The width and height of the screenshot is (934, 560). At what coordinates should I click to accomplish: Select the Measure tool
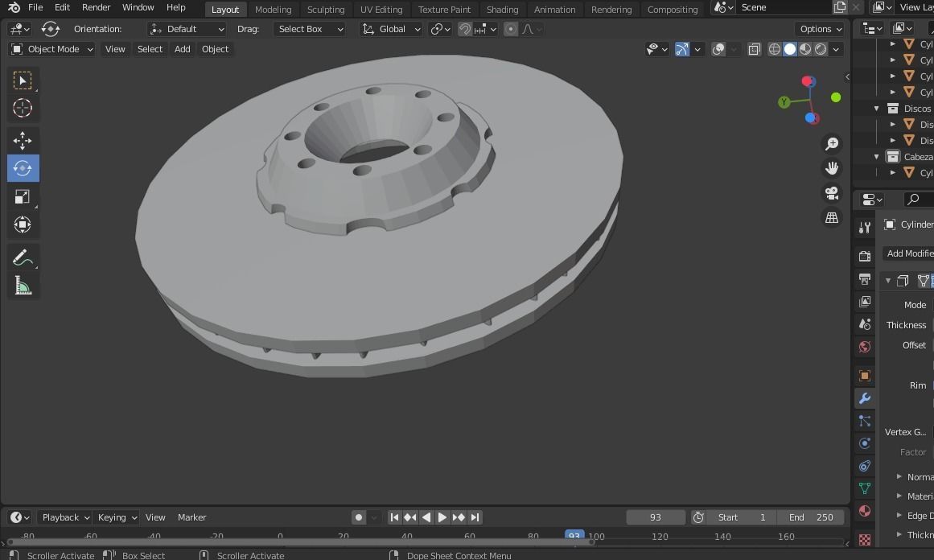tap(23, 285)
